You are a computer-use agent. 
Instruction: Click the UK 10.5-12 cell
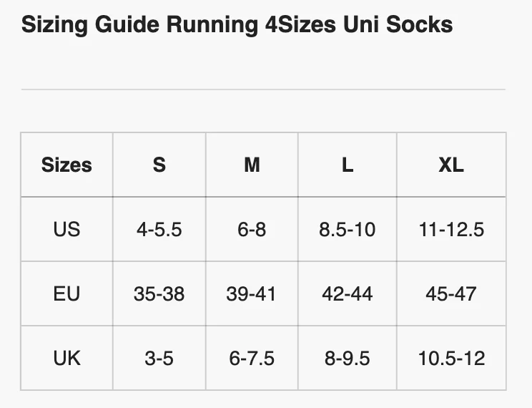451,358
